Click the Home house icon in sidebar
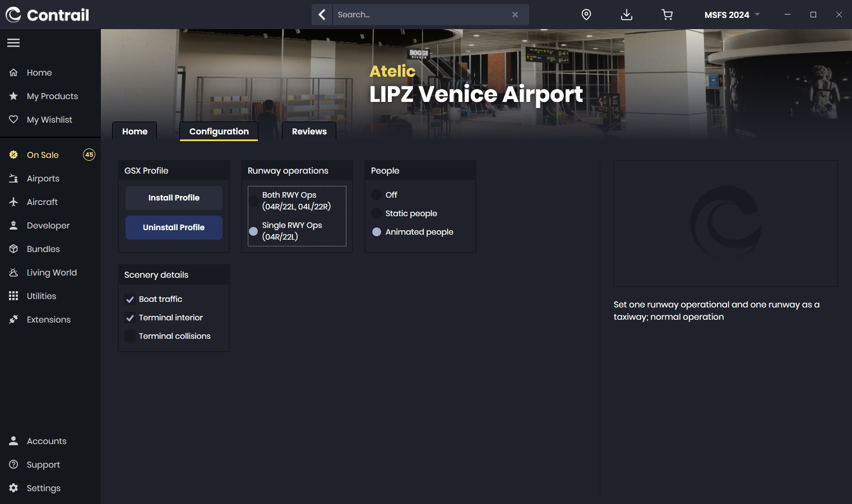852x504 pixels. coord(13,73)
